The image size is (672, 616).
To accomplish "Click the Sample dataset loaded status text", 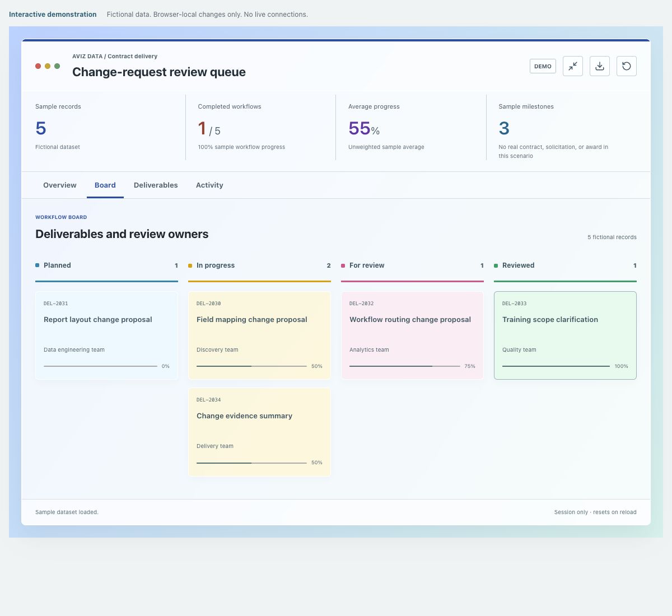I will (x=67, y=512).
